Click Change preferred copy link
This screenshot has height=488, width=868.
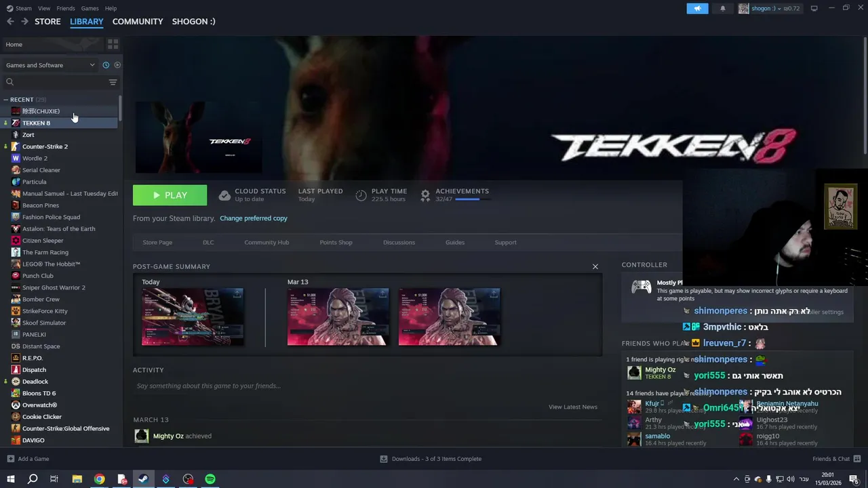pyautogui.click(x=254, y=218)
